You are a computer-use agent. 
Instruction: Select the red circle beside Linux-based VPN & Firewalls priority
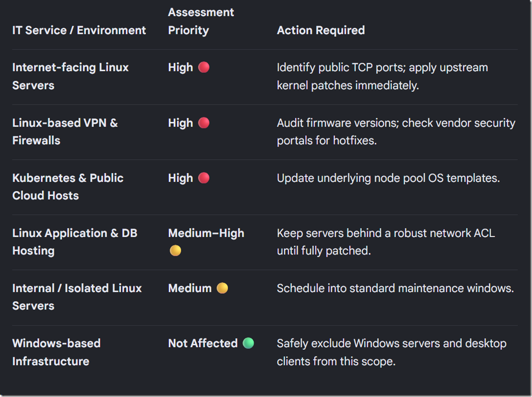203,123
